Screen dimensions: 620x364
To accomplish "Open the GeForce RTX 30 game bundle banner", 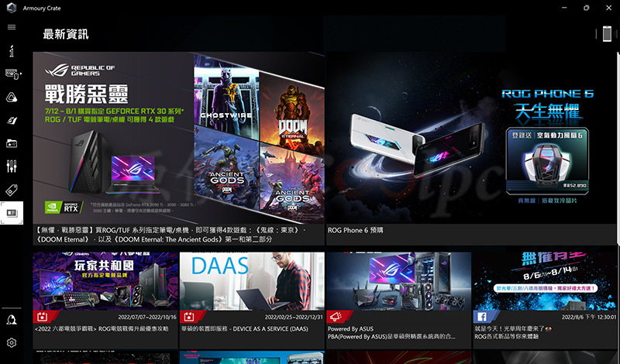I will [178, 138].
